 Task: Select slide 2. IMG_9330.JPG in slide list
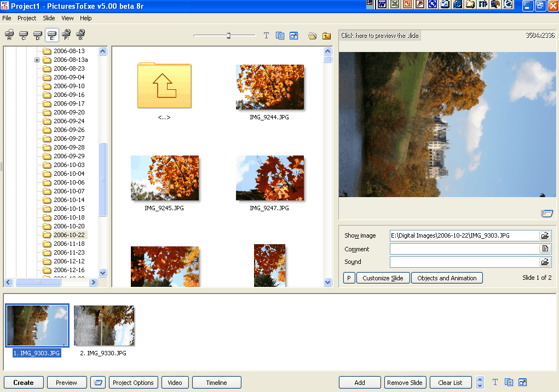pyautogui.click(x=103, y=325)
